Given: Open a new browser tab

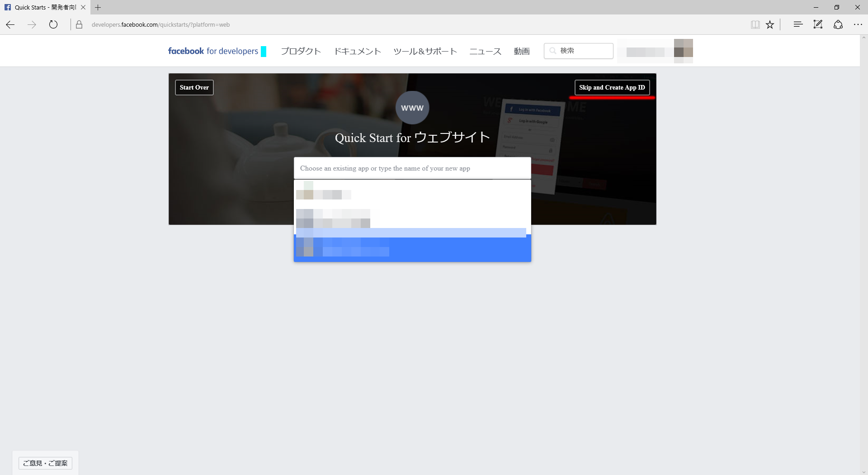Looking at the screenshot, I should coord(98,7).
